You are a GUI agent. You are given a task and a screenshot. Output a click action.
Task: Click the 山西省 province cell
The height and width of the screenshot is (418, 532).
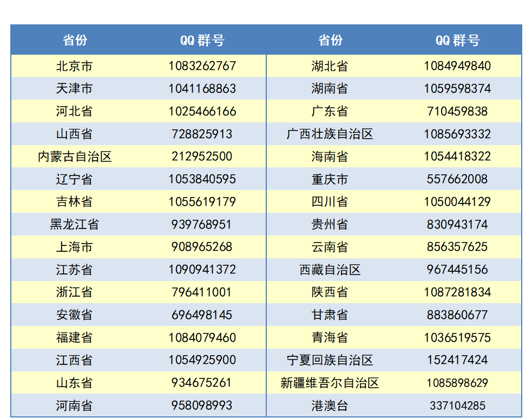click(x=75, y=134)
